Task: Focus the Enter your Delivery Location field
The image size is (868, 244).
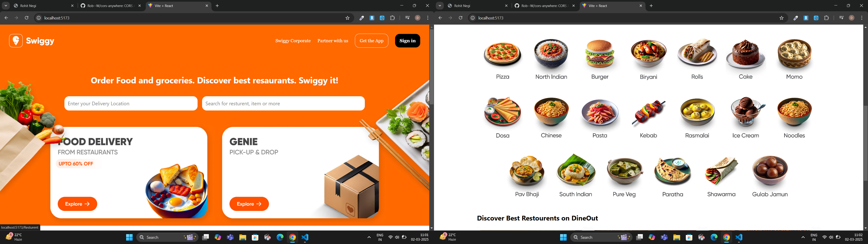Action: click(x=131, y=103)
